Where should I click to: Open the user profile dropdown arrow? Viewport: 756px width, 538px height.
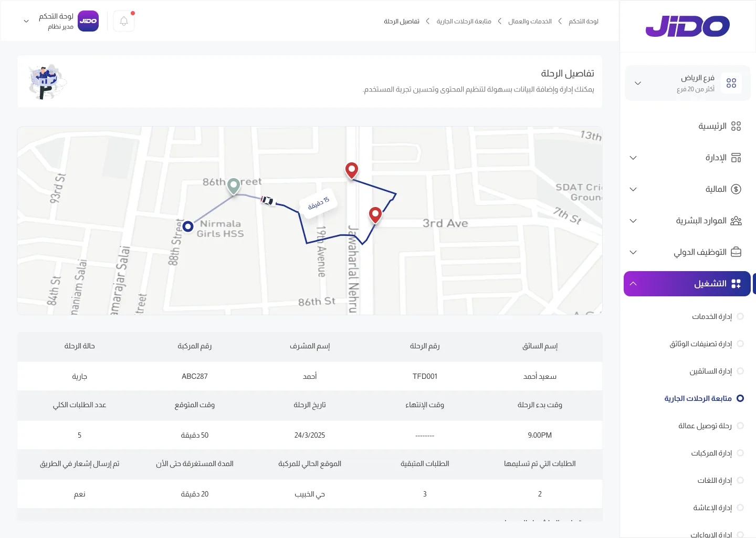click(26, 21)
